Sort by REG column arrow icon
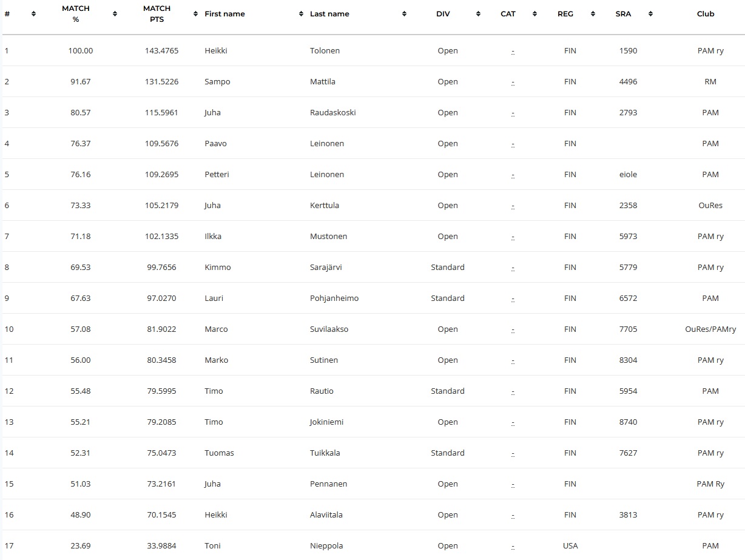Image resolution: width=745 pixels, height=560 pixels. [592, 14]
